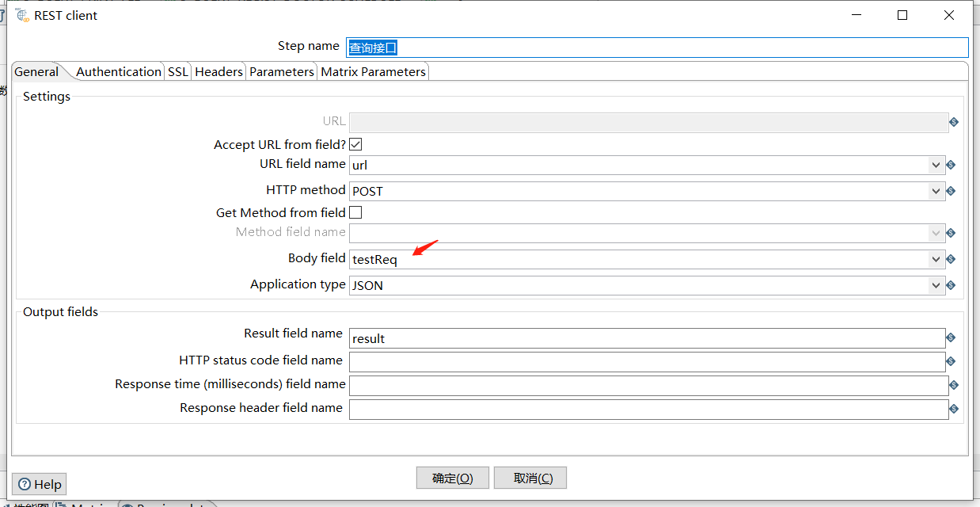The height and width of the screenshot is (507, 980).
Task: Click the question mark icon on Help button
Action: coord(24,483)
